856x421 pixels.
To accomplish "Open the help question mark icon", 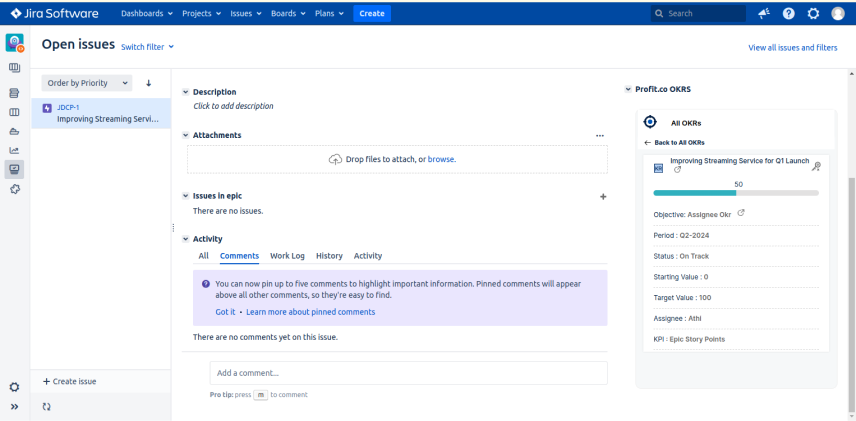I will coord(788,14).
